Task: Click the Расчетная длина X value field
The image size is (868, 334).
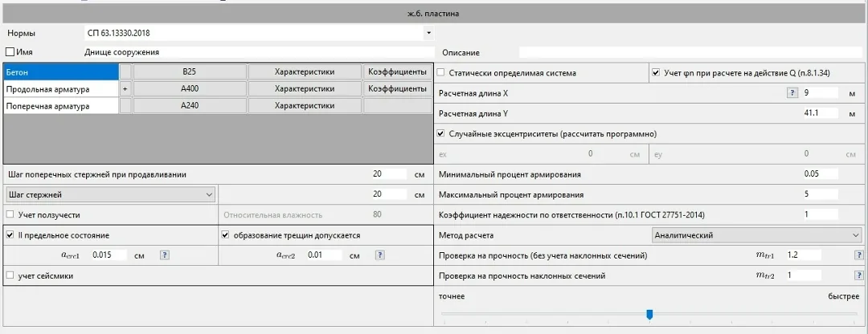Action: point(819,93)
